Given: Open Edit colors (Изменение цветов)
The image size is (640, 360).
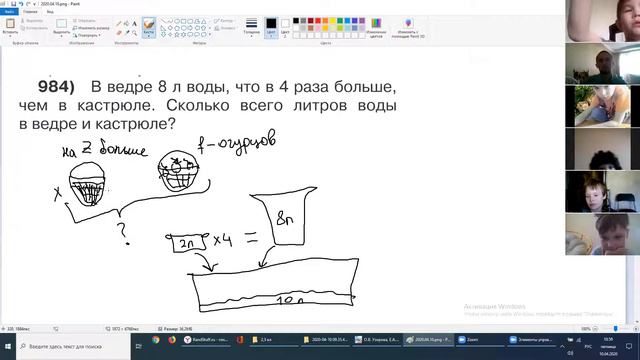Looking at the screenshot, I should point(376,28).
